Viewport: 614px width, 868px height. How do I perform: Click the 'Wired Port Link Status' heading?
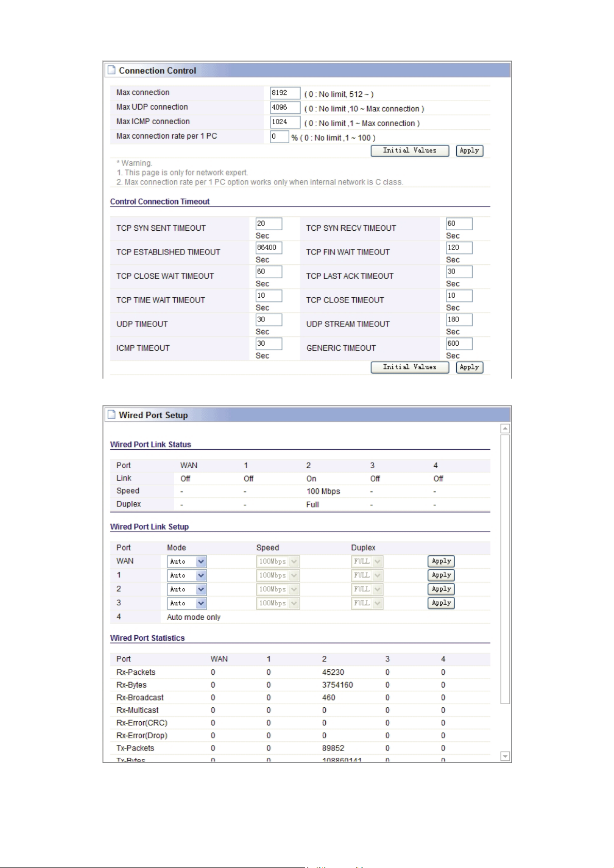(x=151, y=445)
